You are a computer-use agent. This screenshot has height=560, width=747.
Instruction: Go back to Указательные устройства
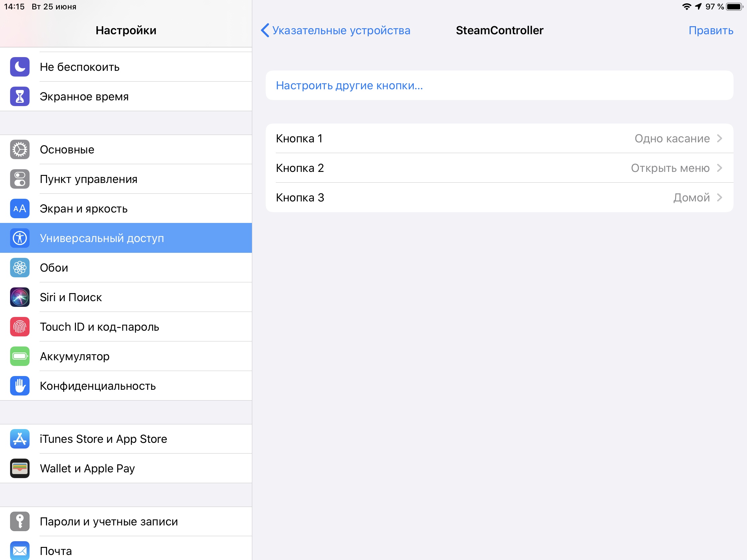(335, 30)
